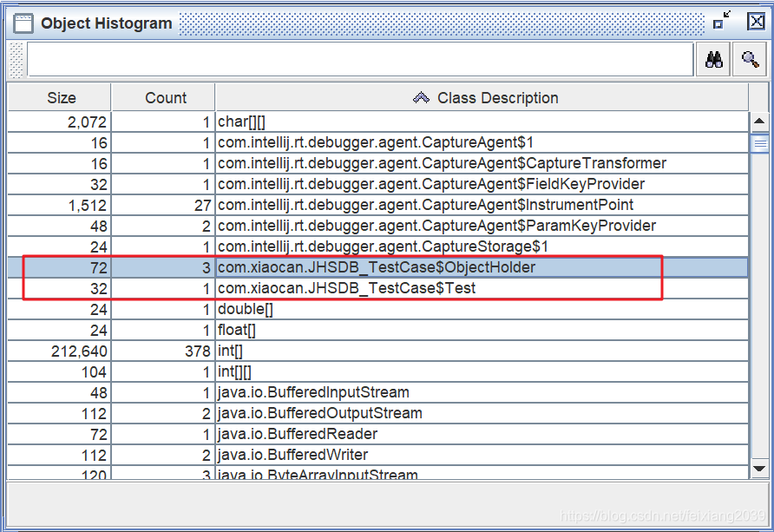Click the Object Histogram title bar icon
The width and height of the screenshot is (774, 532).
click(23, 22)
